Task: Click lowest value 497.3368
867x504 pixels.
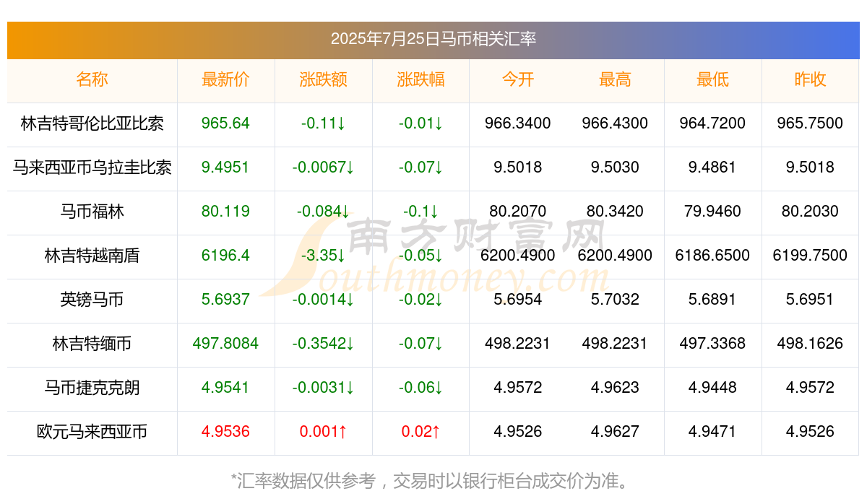Action: coord(712,344)
